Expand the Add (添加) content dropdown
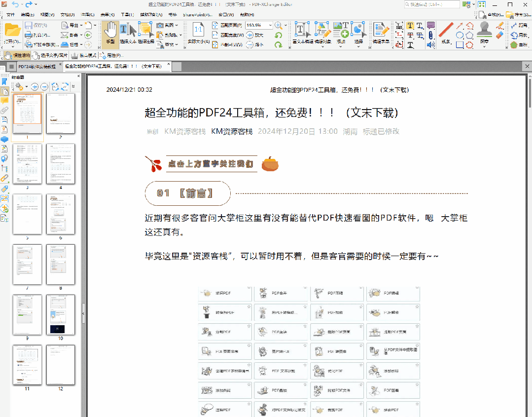Viewport: 532px width, 417px height. (x=341, y=46)
